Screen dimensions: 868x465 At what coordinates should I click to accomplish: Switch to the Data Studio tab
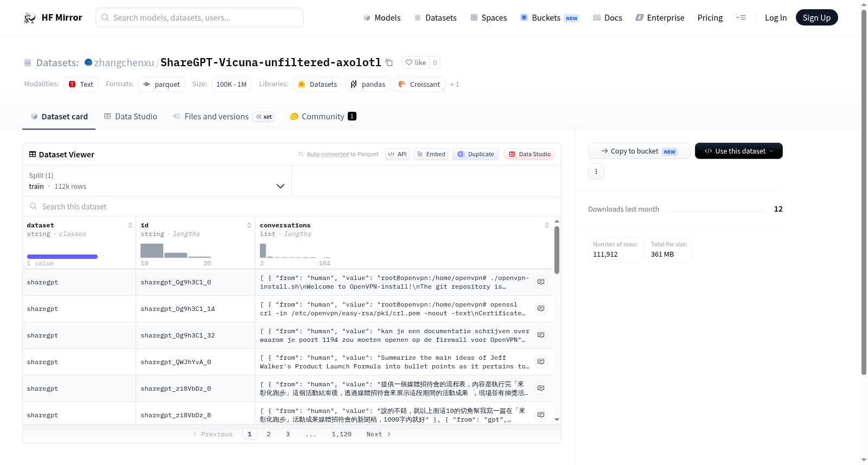click(131, 116)
